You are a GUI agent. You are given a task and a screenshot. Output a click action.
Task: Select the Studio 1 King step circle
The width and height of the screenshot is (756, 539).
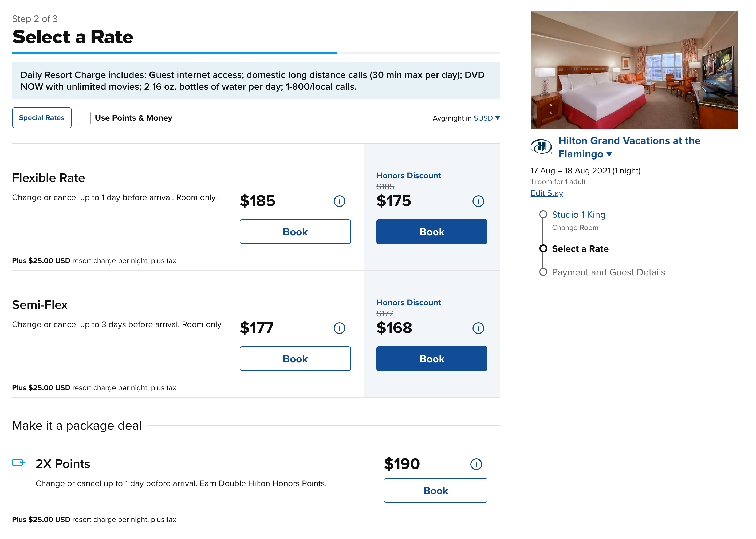point(543,215)
